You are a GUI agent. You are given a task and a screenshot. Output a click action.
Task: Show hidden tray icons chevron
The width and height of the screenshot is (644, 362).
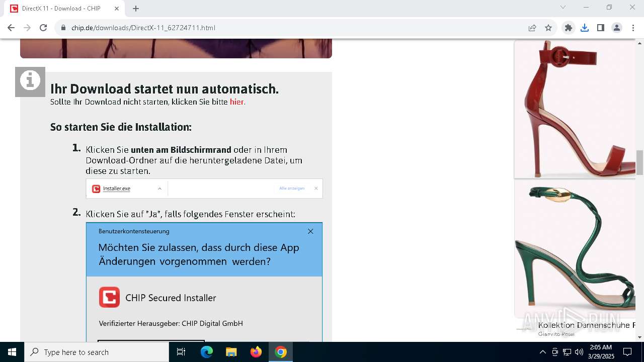[542, 352]
